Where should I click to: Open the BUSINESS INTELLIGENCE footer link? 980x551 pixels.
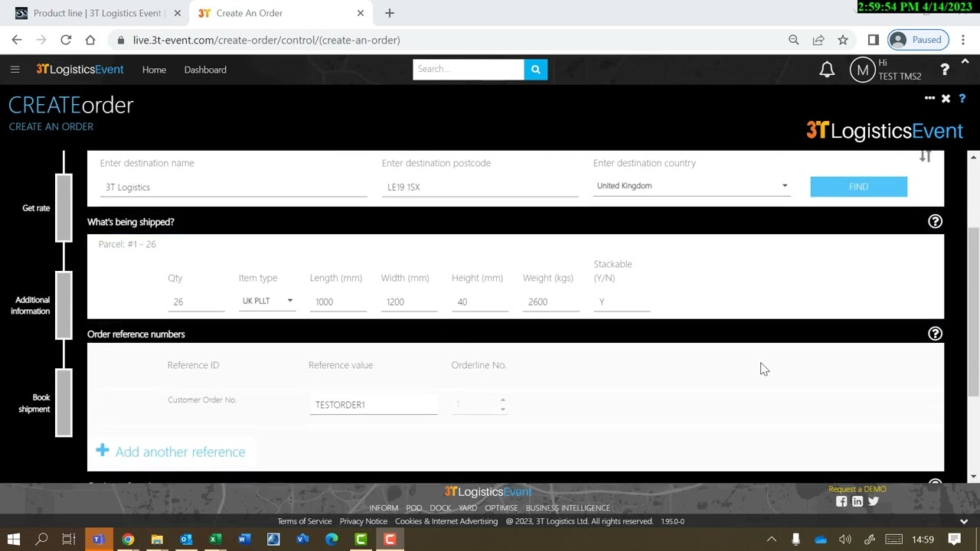pyautogui.click(x=568, y=508)
